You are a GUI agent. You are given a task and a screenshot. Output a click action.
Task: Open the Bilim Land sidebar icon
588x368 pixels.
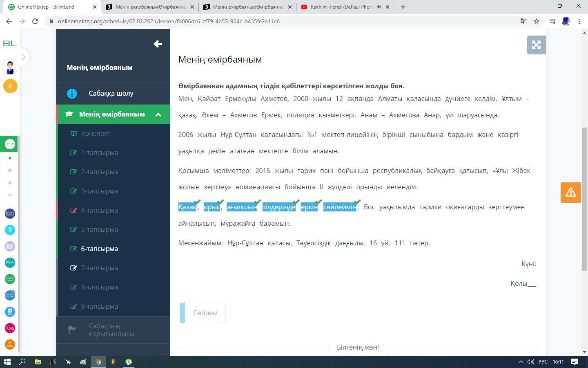[x=10, y=279]
